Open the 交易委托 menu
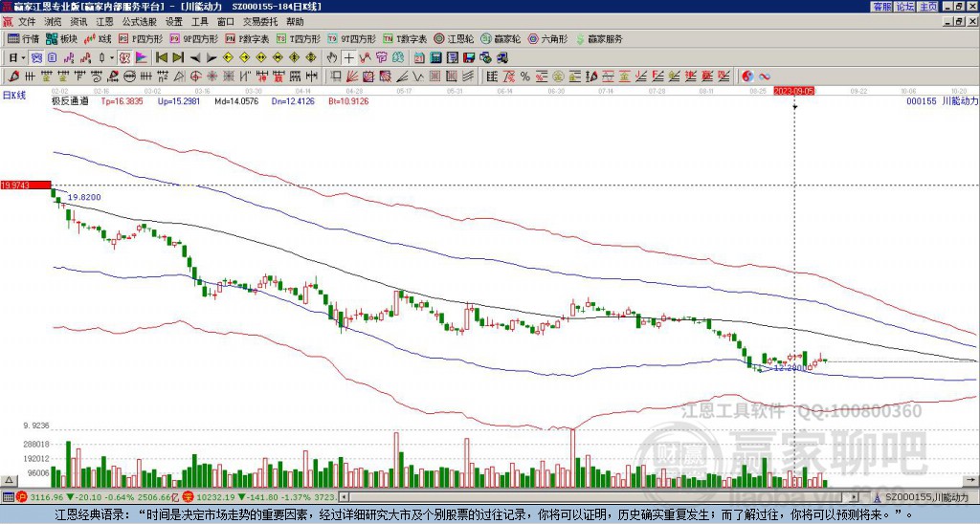This screenshot has width=980, height=524. coord(260,22)
